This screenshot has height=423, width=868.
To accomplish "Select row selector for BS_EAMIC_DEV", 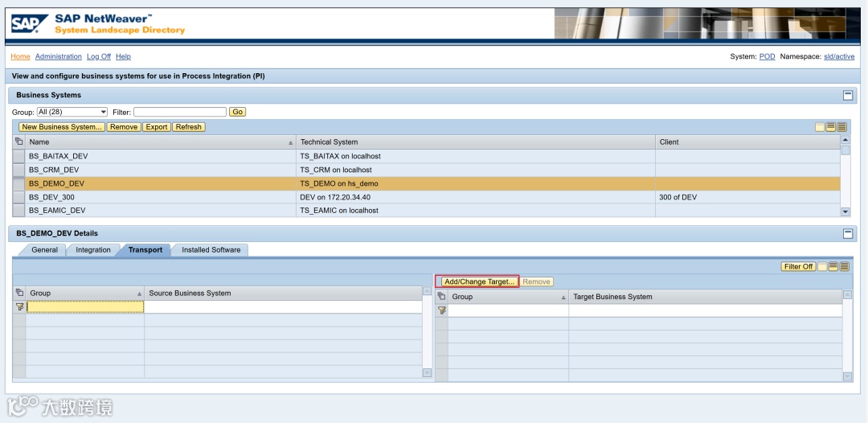I will (x=18, y=211).
